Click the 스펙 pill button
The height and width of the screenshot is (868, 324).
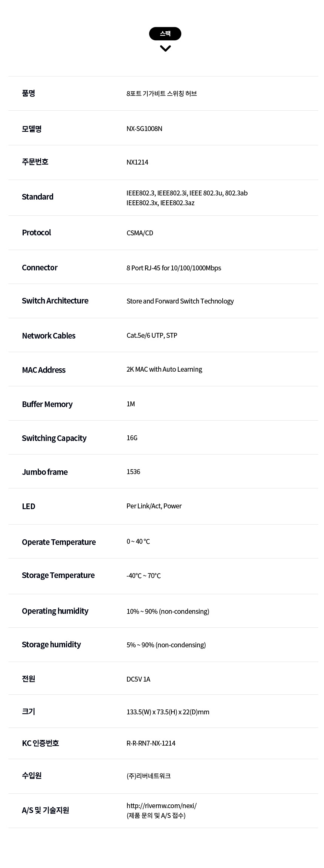(165, 34)
